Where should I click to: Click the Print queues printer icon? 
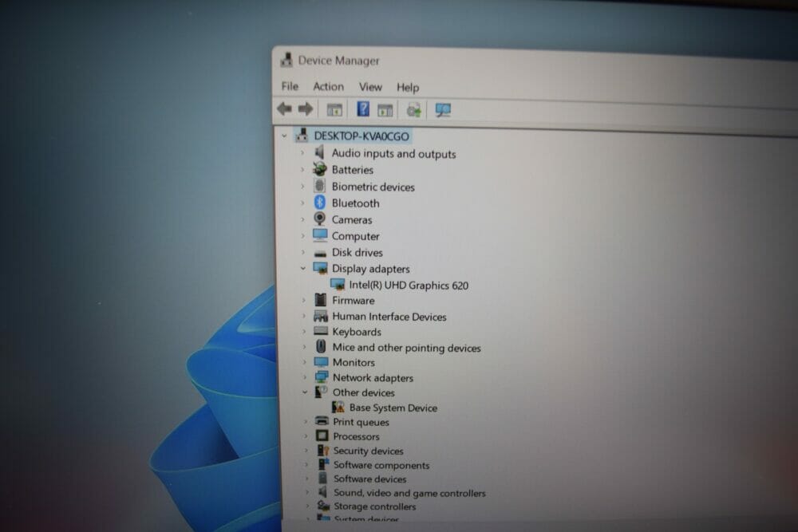point(322,421)
